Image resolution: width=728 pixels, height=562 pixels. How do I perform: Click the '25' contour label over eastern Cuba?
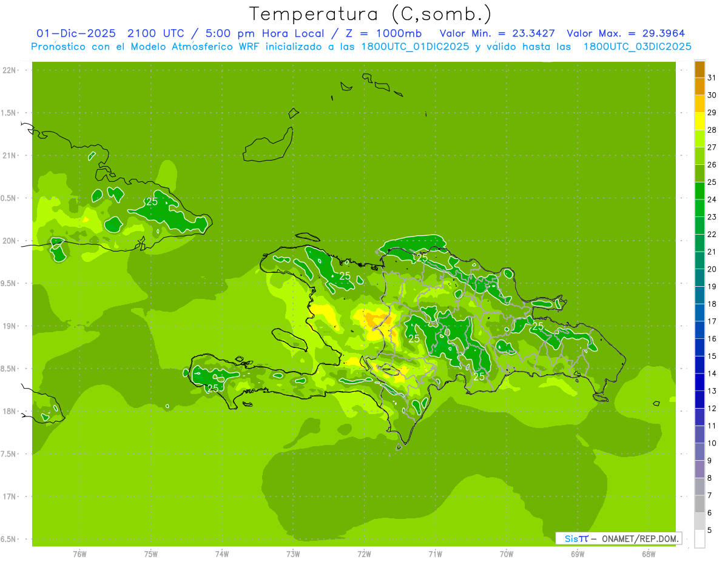tap(152, 202)
